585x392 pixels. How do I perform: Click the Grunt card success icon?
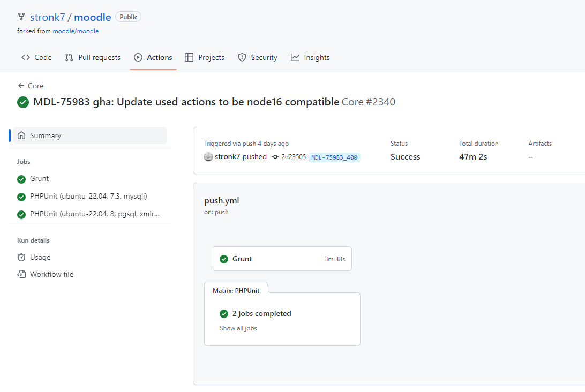click(224, 259)
